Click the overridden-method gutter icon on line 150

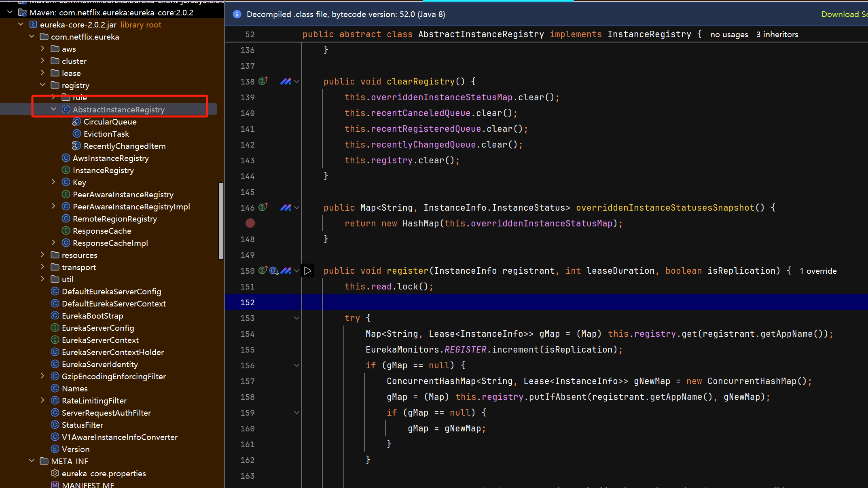[274, 270]
